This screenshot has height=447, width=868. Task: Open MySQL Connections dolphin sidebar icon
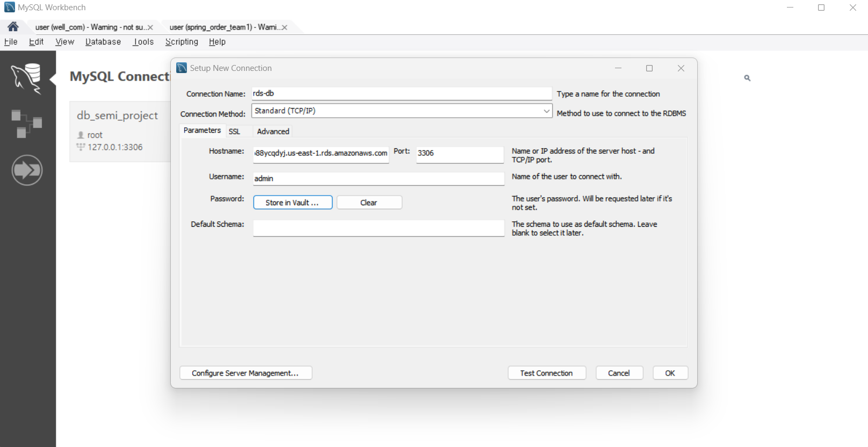click(x=27, y=78)
